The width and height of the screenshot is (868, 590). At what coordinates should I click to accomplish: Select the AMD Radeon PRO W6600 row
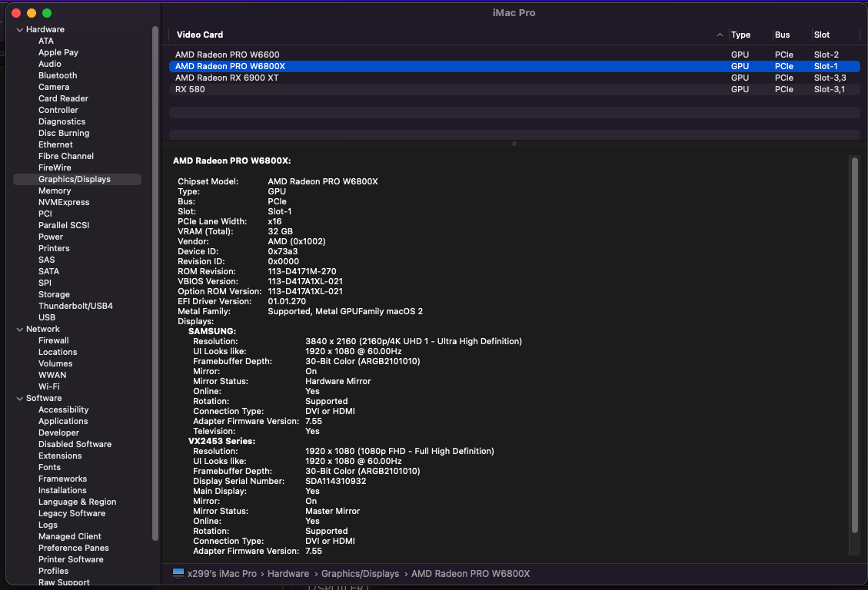[x=514, y=55]
